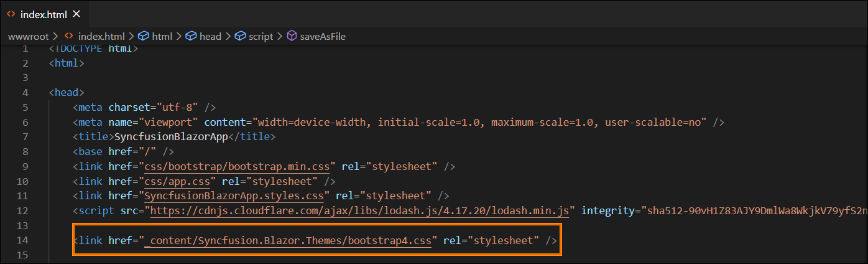Open wwwroot folder in breadcrumb
The height and width of the screenshot is (264, 868).
pyautogui.click(x=28, y=36)
